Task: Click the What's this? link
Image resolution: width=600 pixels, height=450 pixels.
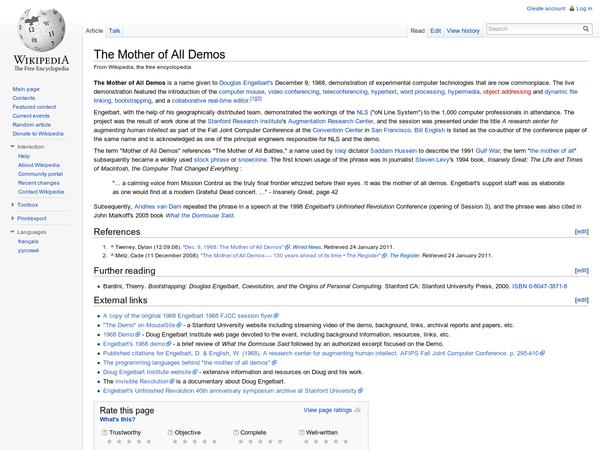Action: 117,419
